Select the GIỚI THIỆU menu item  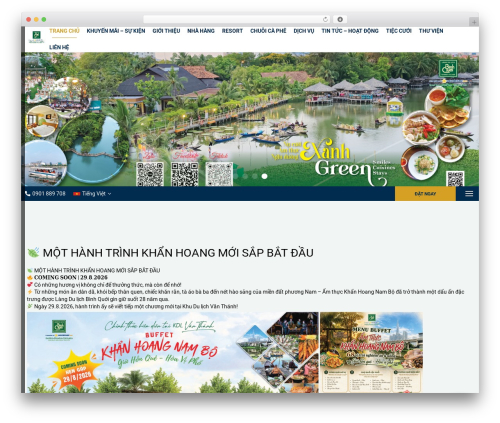tap(166, 31)
